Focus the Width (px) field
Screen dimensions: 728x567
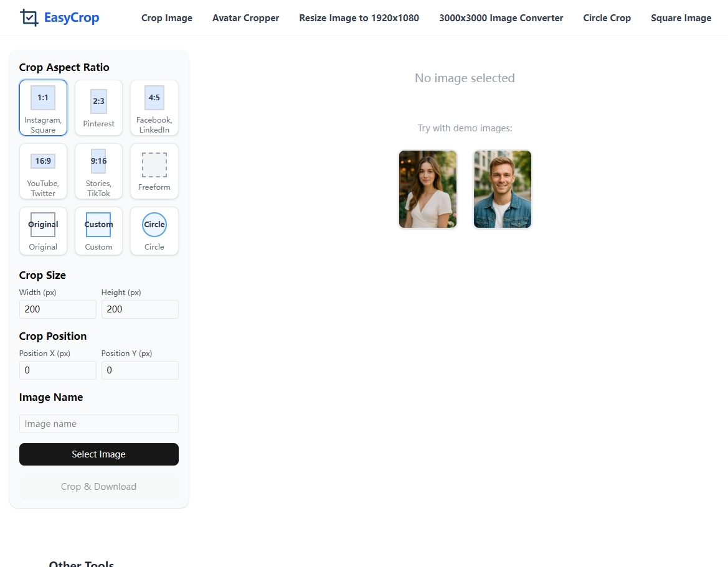point(57,309)
